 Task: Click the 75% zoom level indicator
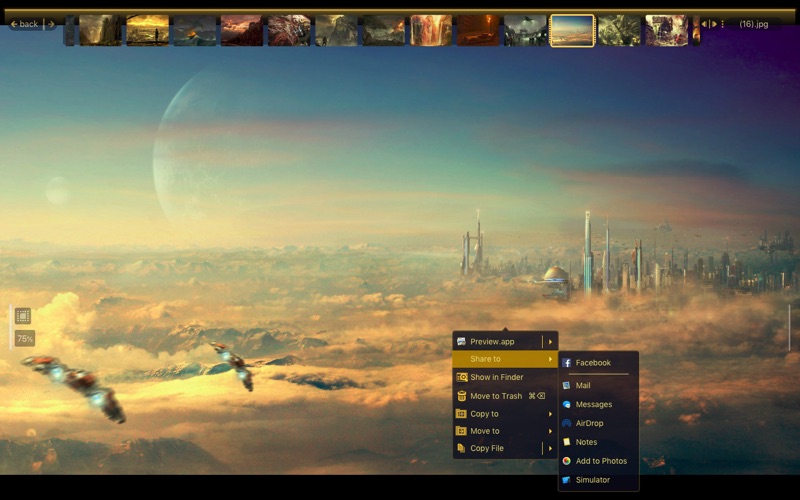(24, 338)
